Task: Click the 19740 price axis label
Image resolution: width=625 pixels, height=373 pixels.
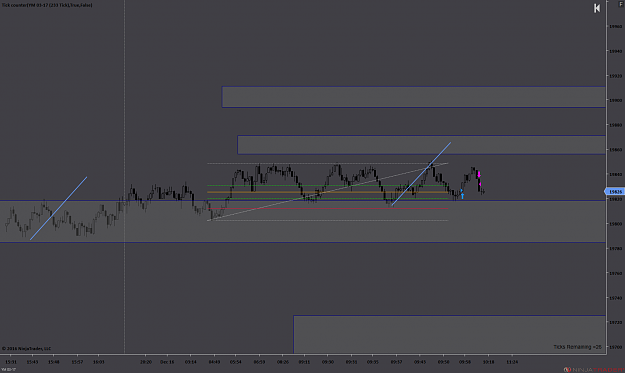Action: tap(615, 298)
